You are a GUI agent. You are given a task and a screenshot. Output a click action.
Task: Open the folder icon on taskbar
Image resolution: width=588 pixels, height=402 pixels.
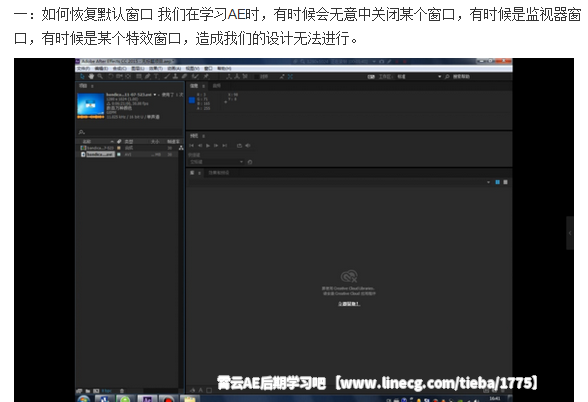(x=190, y=399)
